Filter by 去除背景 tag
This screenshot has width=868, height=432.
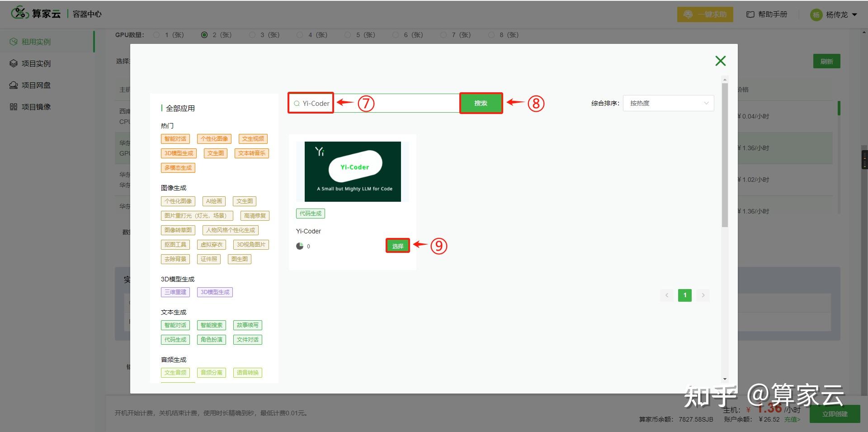(x=175, y=259)
